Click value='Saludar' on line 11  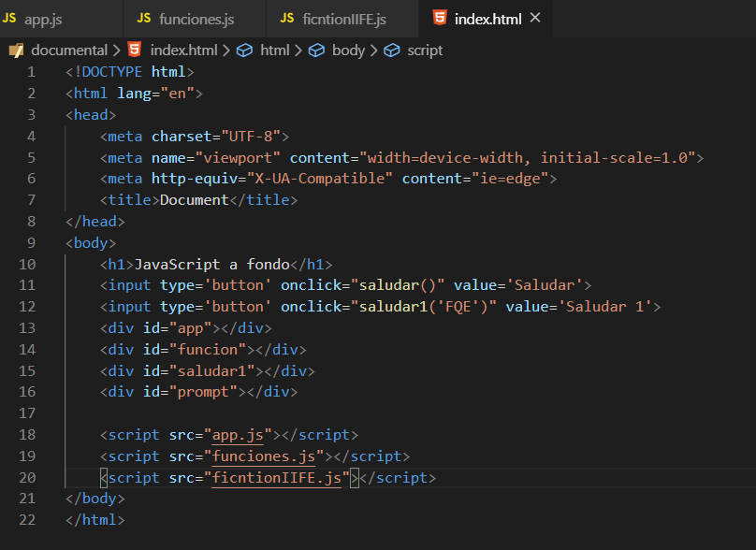point(518,285)
